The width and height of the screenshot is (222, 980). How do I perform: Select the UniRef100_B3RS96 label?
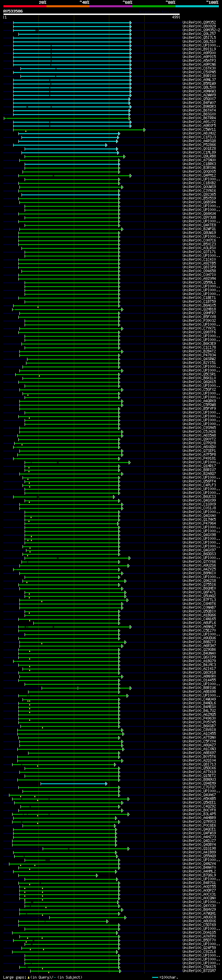(199, 168)
